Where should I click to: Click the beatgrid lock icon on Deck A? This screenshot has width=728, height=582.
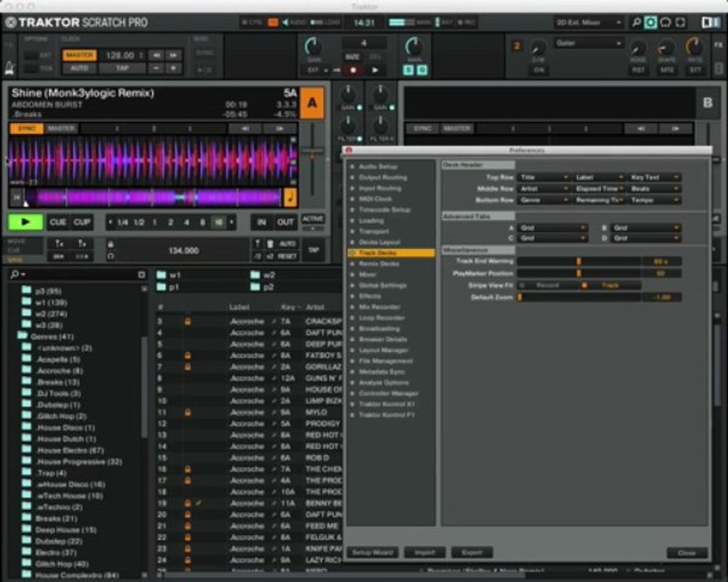click(111, 243)
